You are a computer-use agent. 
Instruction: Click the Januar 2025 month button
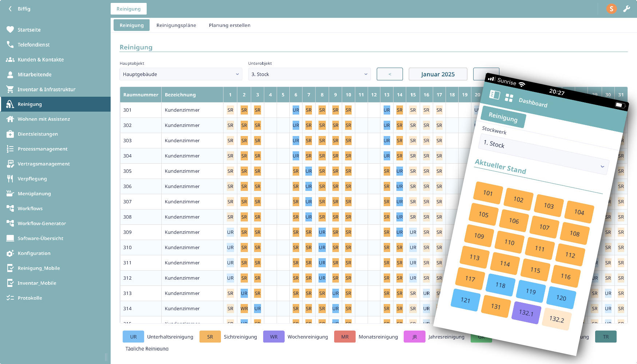438,74
